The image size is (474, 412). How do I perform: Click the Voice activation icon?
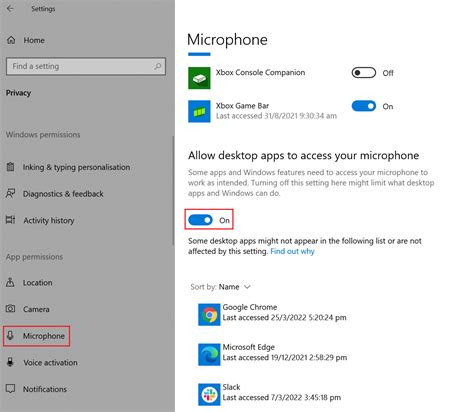point(10,362)
